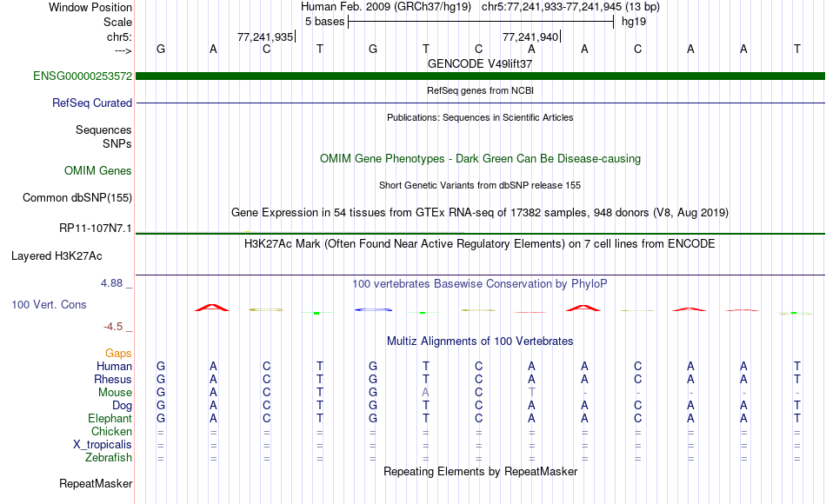Select the Layered H3K27Ac track label
The width and height of the screenshot is (826, 504).
[x=57, y=256]
